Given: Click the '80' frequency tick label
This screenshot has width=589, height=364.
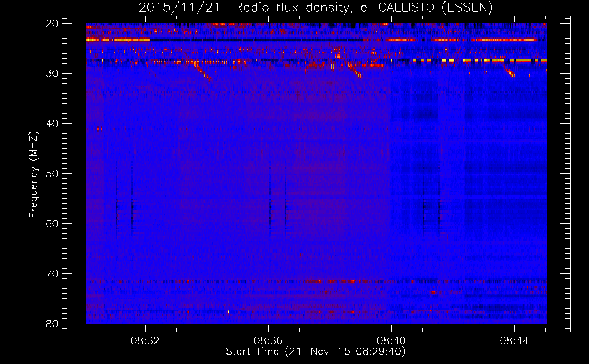Looking at the screenshot, I should click(x=52, y=324).
